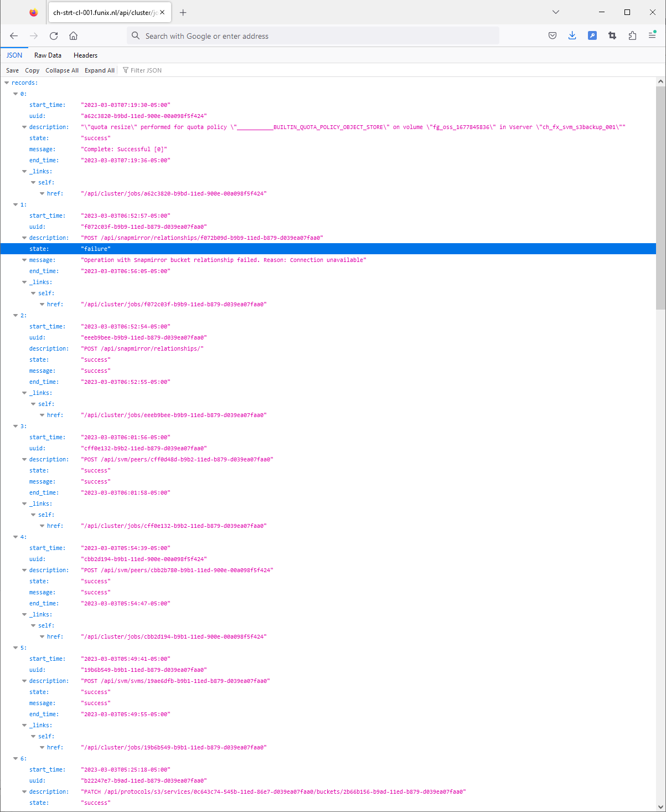This screenshot has height=812, width=666.
Task: Click the screenshot crop tool icon
Action: tap(612, 36)
